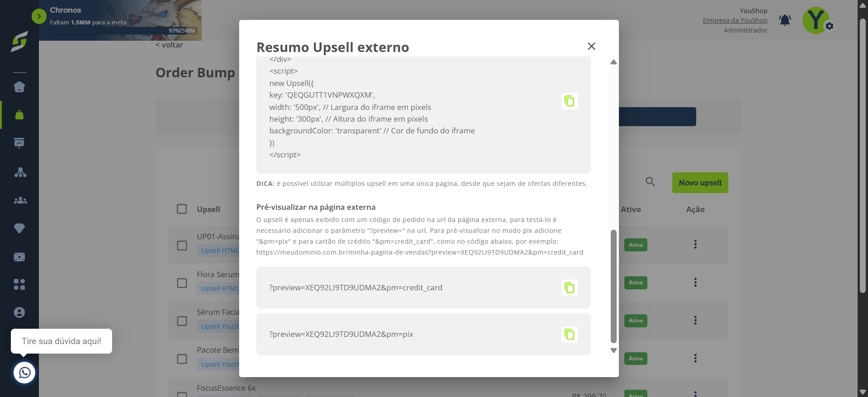
Task: Click the Novo upsell button
Action: click(x=700, y=183)
